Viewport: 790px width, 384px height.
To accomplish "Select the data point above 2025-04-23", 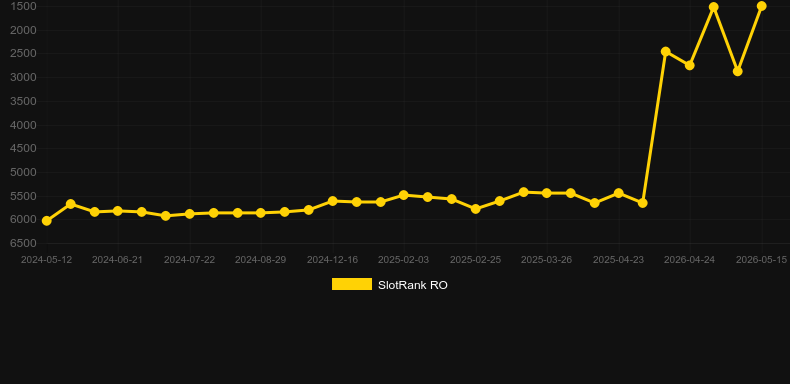I will (619, 193).
